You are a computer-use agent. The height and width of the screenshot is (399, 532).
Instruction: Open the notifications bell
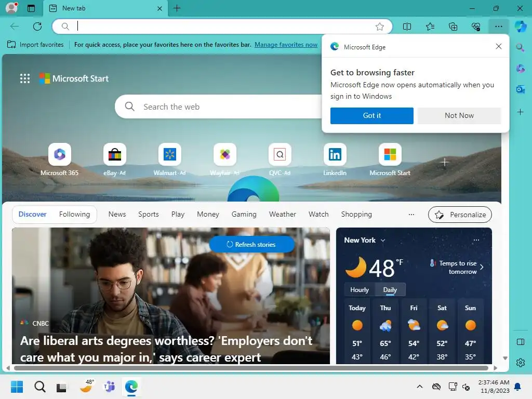pos(518,387)
